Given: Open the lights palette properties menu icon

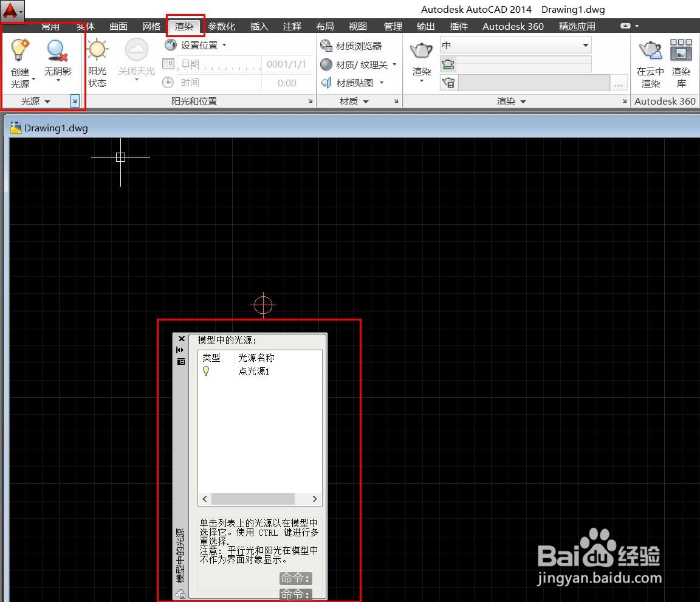Looking at the screenshot, I should (x=181, y=361).
